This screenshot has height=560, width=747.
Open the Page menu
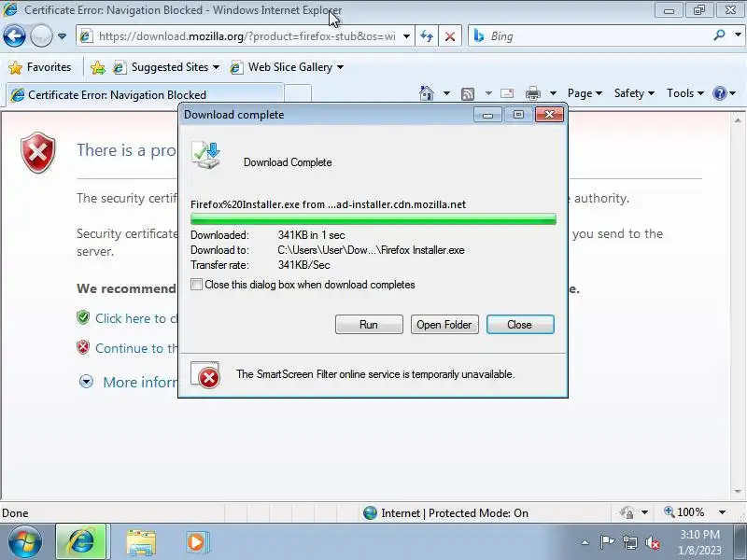coord(585,93)
